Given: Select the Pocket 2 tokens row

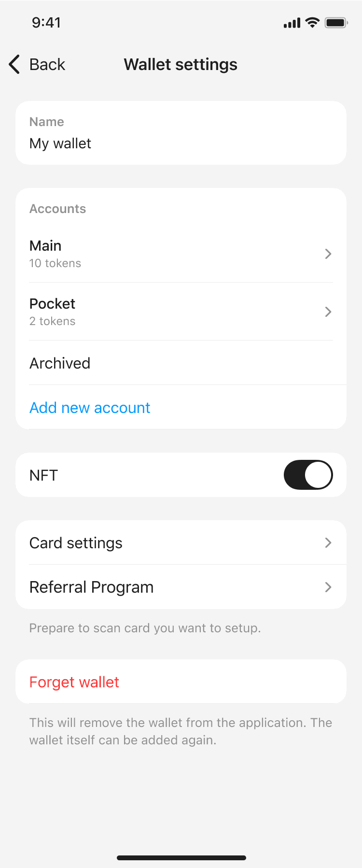Looking at the screenshot, I should click(181, 312).
